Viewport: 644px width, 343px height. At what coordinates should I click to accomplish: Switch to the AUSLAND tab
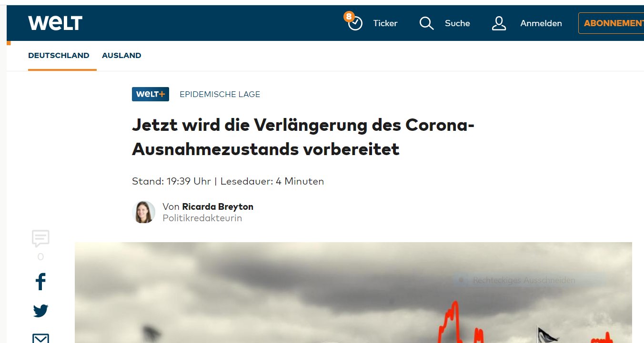coord(121,55)
